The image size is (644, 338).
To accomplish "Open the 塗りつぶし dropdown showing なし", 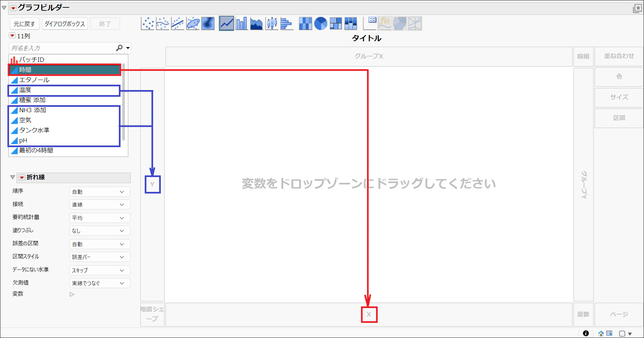I will [x=100, y=231].
